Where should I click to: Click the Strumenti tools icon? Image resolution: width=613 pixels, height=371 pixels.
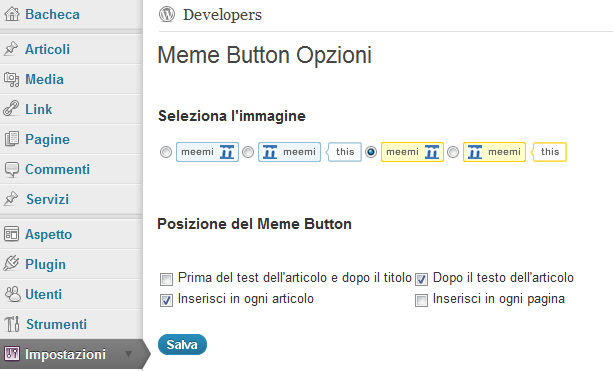12,324
